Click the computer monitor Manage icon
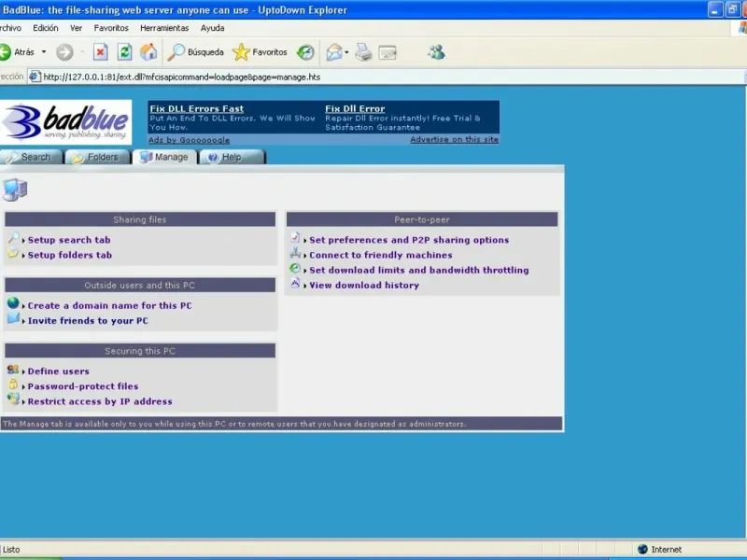 15,189
